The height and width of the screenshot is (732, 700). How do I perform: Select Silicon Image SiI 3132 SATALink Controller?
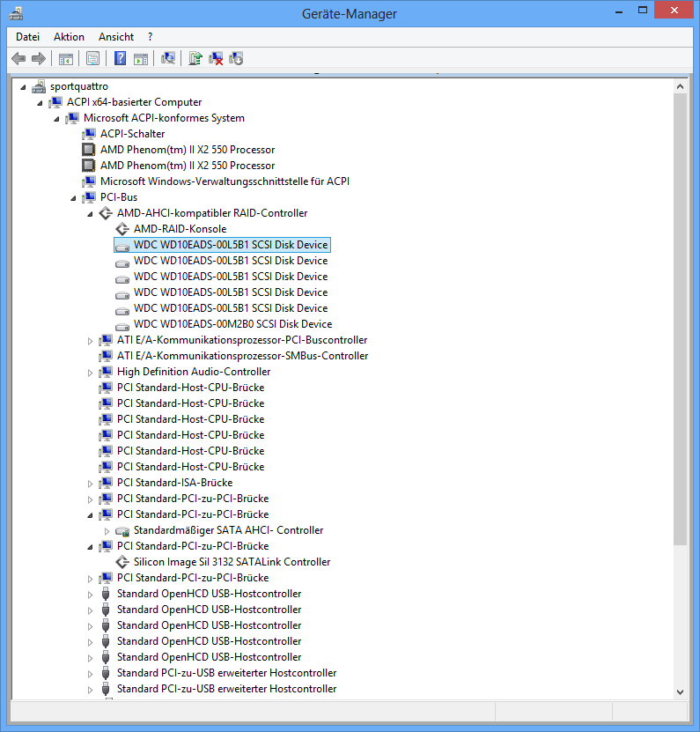click(x=232, y=562)
